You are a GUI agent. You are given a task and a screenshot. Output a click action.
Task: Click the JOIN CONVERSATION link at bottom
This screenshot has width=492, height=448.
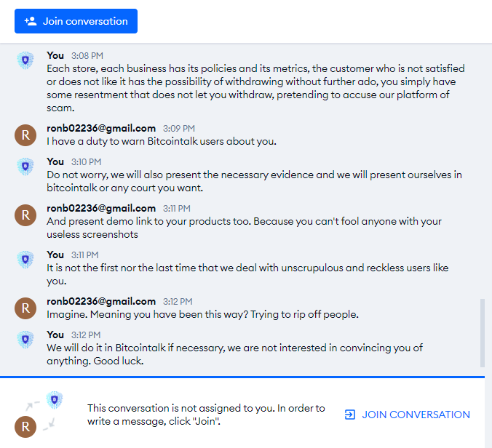408,415
